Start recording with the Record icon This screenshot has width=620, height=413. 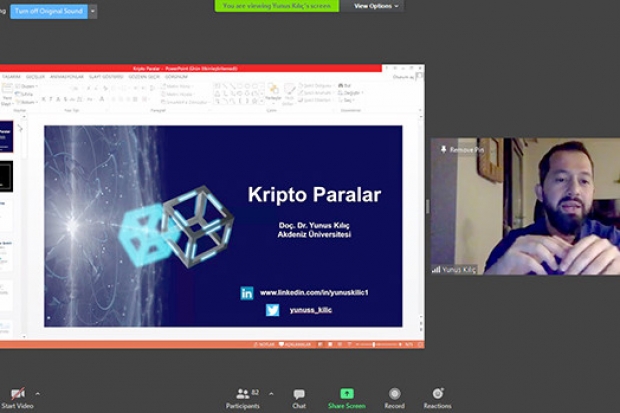pos(394,394)
